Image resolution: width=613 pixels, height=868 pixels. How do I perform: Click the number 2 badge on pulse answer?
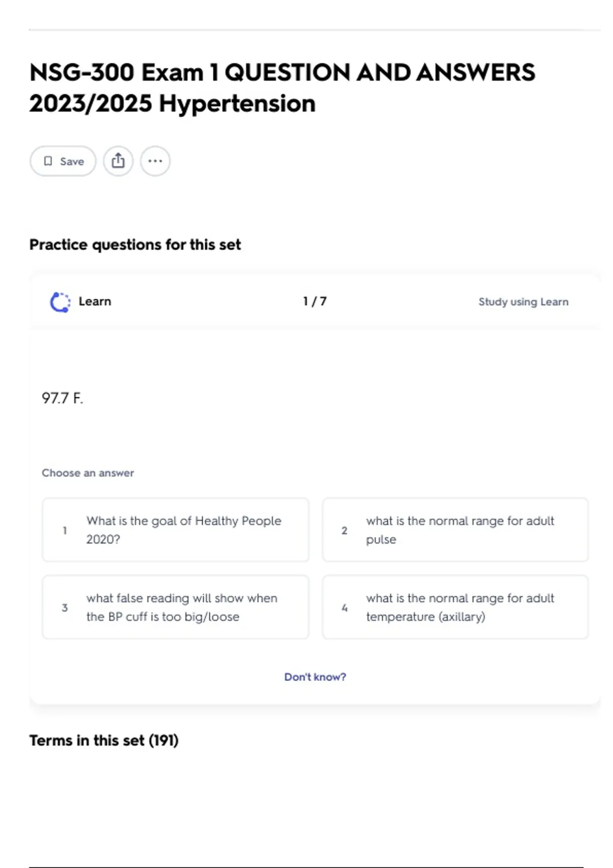coord(344,531)
